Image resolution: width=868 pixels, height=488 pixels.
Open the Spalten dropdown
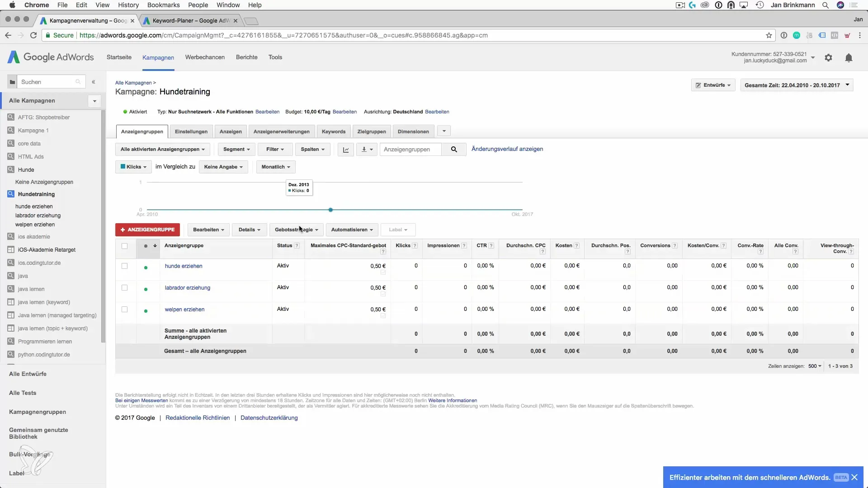312,150
